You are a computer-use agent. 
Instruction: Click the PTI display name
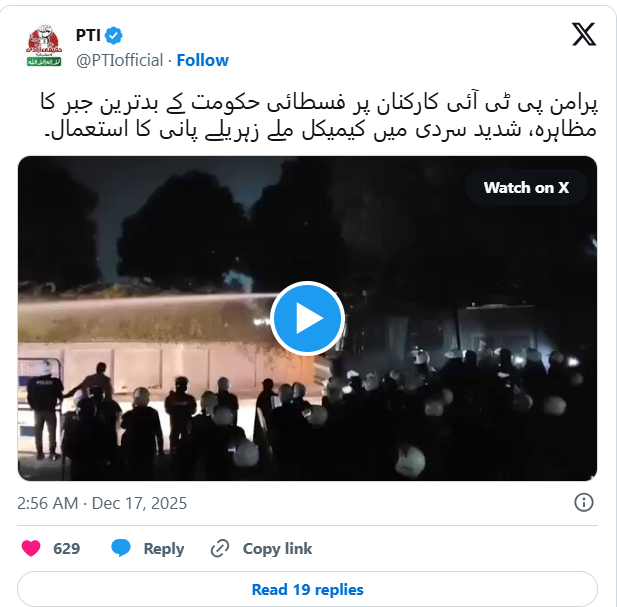tap(88, 35)
